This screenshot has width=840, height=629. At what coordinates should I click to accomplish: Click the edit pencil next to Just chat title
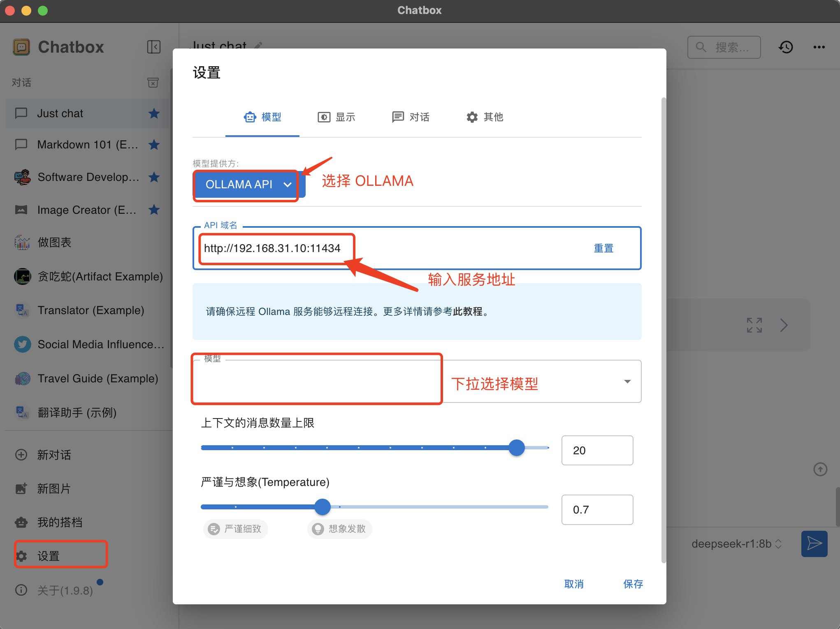pyautogui.click(x=258, y=45)
